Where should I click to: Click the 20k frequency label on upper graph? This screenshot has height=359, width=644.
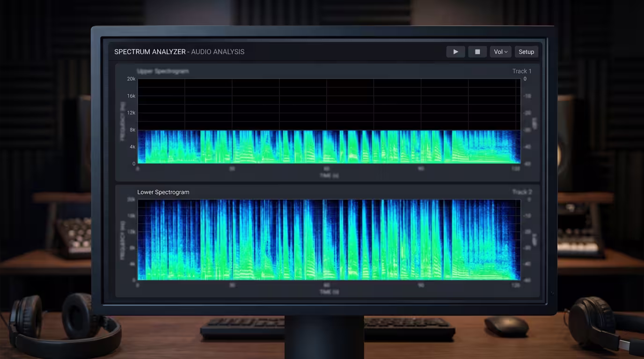[131, 79]
